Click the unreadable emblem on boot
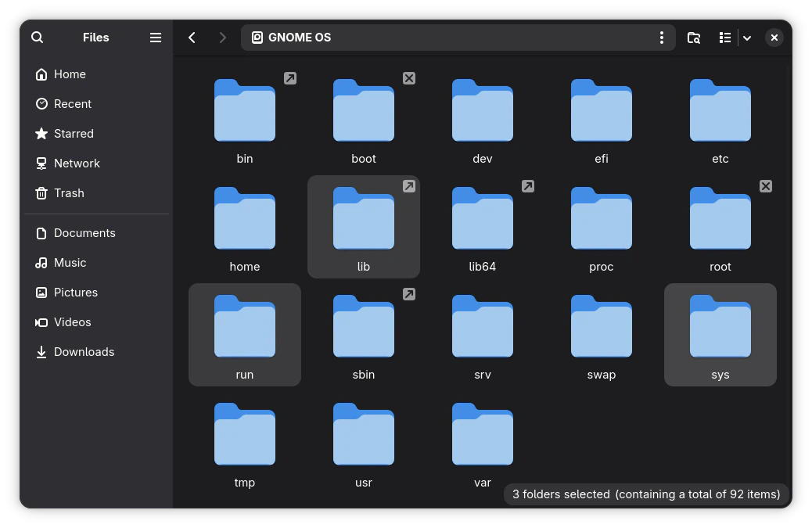The image size is (812, 528). click(x=409, y=78)
